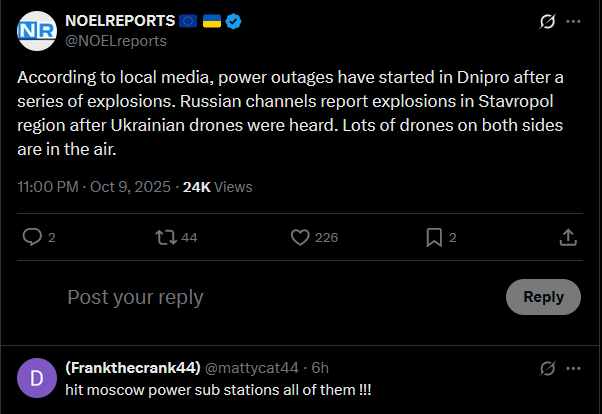Click the blue verified badge
This screenshot has height=414, width=602.
(x=234, y=21)
